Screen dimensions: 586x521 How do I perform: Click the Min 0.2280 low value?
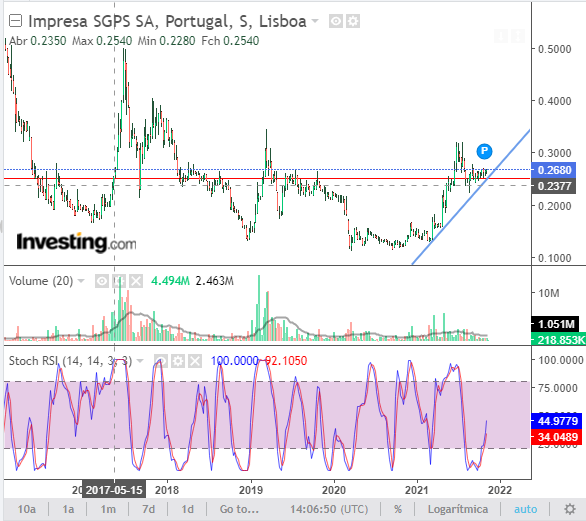pyautogui.click(x=166, y=41)
